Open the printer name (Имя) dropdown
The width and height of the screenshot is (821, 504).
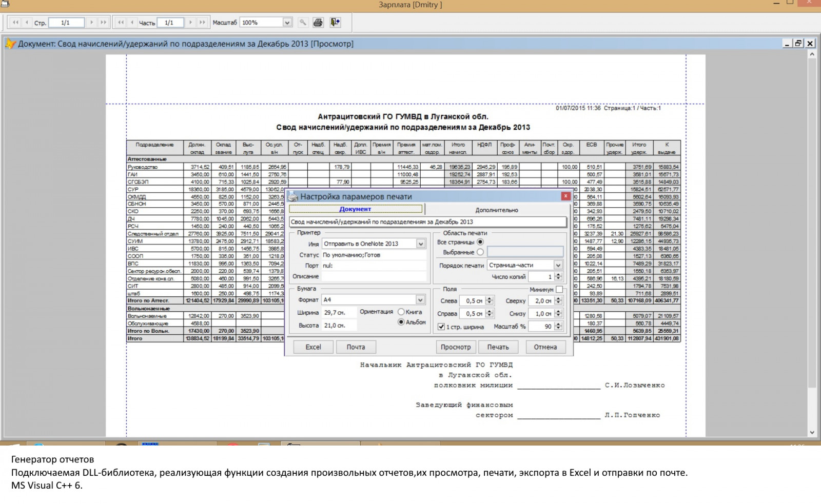[421, 244]
